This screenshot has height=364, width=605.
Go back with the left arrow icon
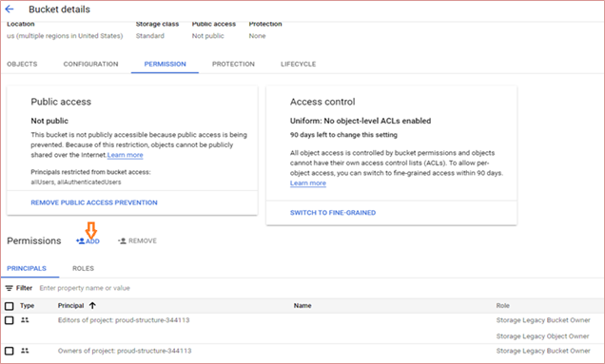coord(10,10)
